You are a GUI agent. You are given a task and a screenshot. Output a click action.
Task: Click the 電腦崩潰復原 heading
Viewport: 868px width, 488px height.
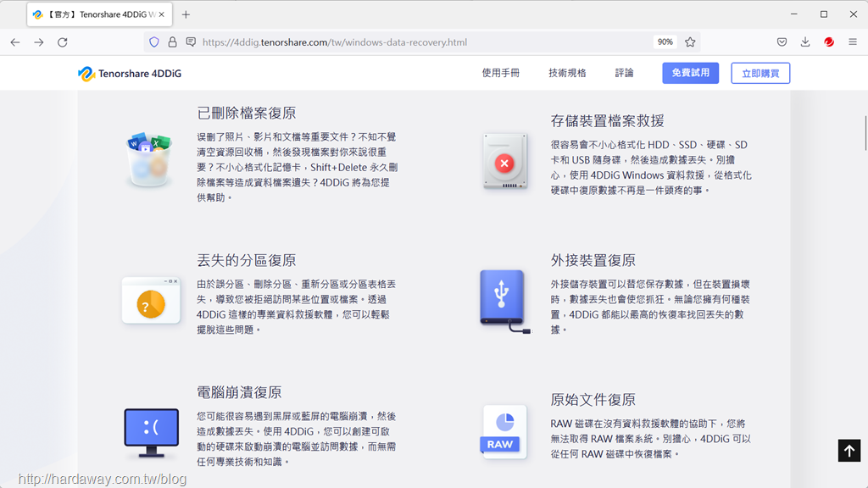[239, 392]
